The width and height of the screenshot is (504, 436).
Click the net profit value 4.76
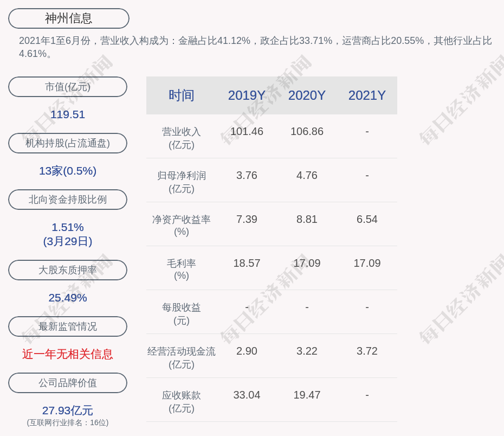pyautogui.click(x=307, y=176)
